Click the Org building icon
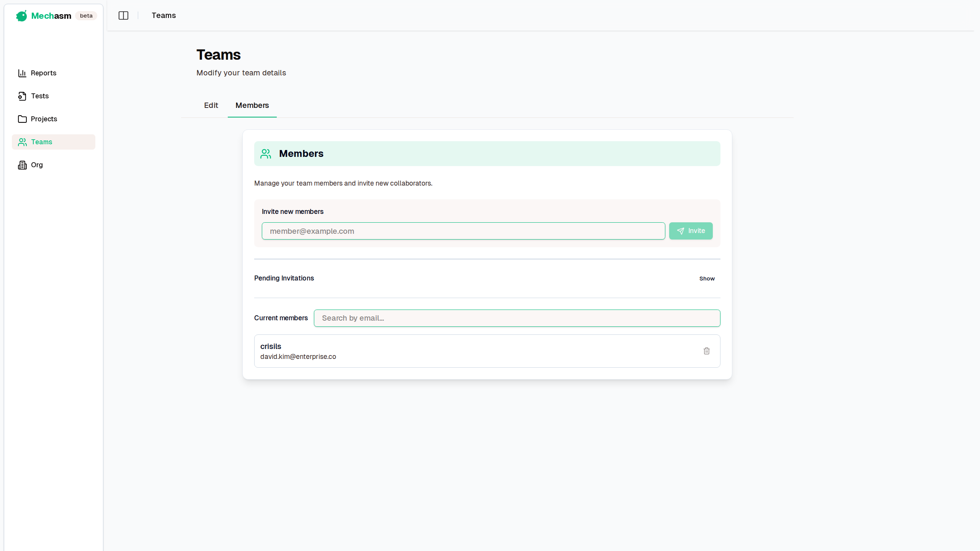Screen dimensions: 980x551 coord(22,165)
